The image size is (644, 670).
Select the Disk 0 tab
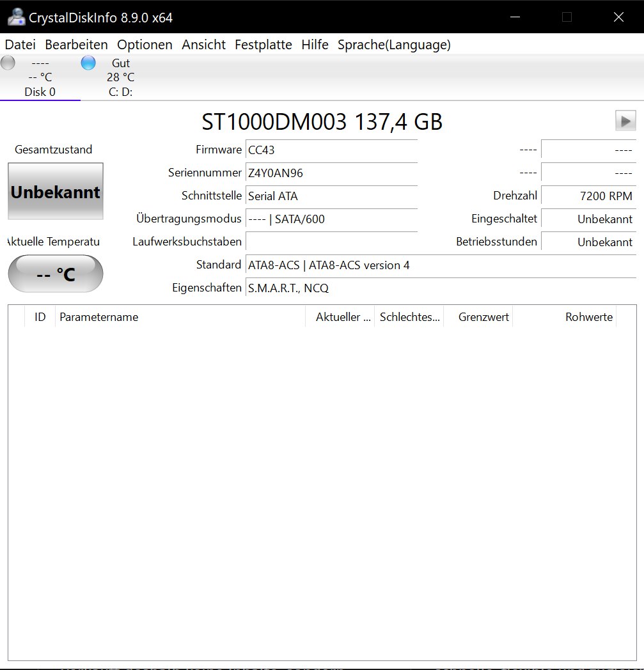click(40, 77)
